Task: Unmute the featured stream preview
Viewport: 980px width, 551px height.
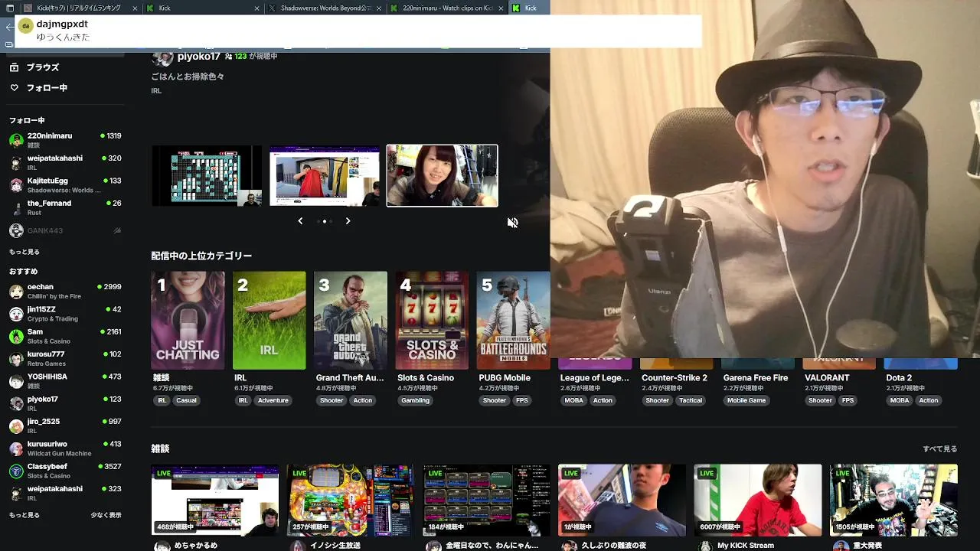Action: (512, 223)
